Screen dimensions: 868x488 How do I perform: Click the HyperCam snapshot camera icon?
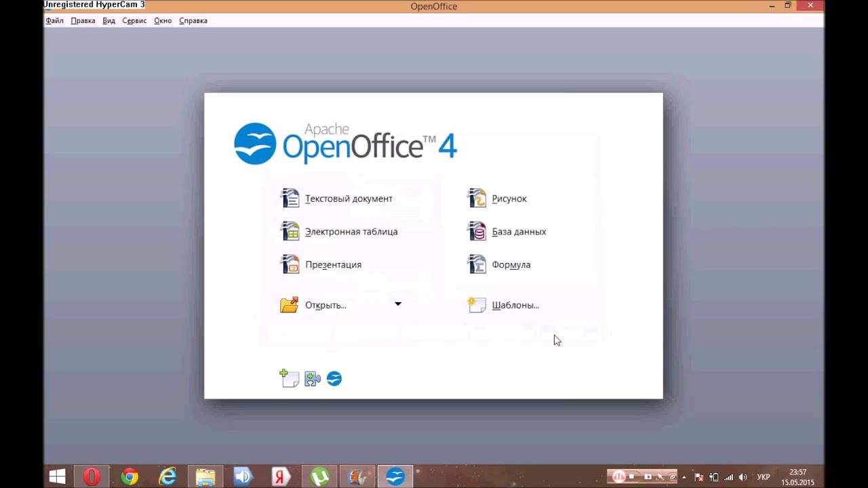[648, 476]
